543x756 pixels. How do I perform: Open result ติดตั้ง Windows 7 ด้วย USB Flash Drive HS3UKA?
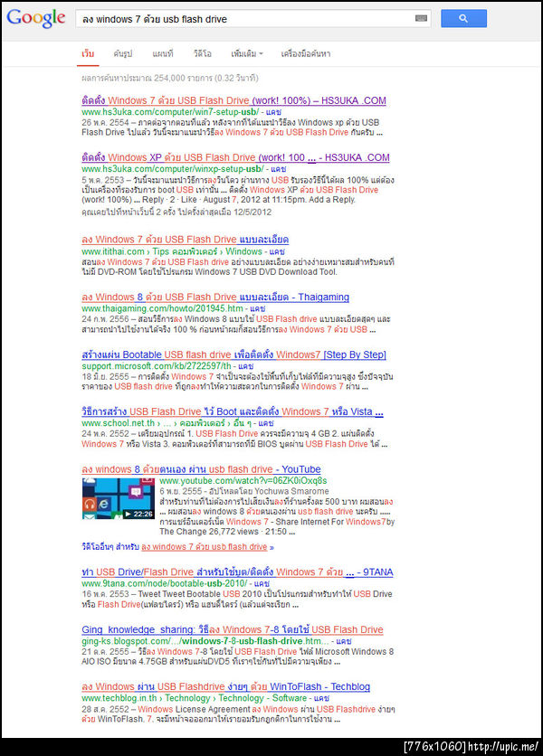pos(233,100)
